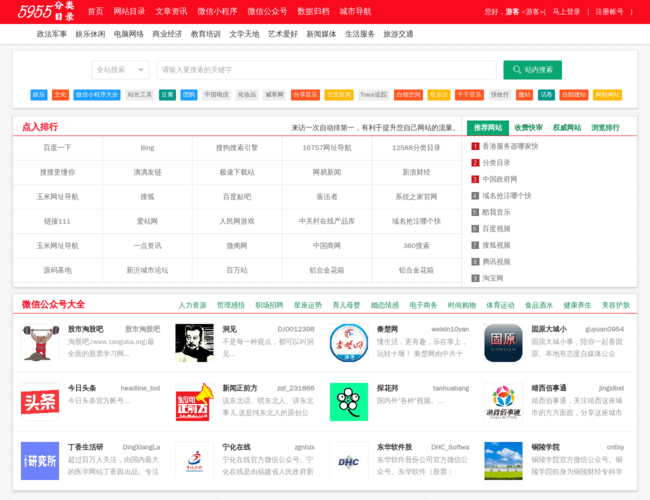Open 城市导航 in top navigation

pos(355,11)
